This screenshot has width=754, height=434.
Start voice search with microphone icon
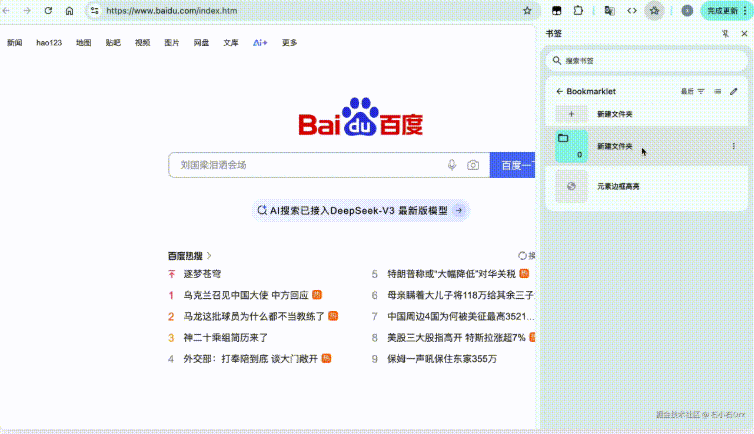pyautogui.click(x=452, y=165)
